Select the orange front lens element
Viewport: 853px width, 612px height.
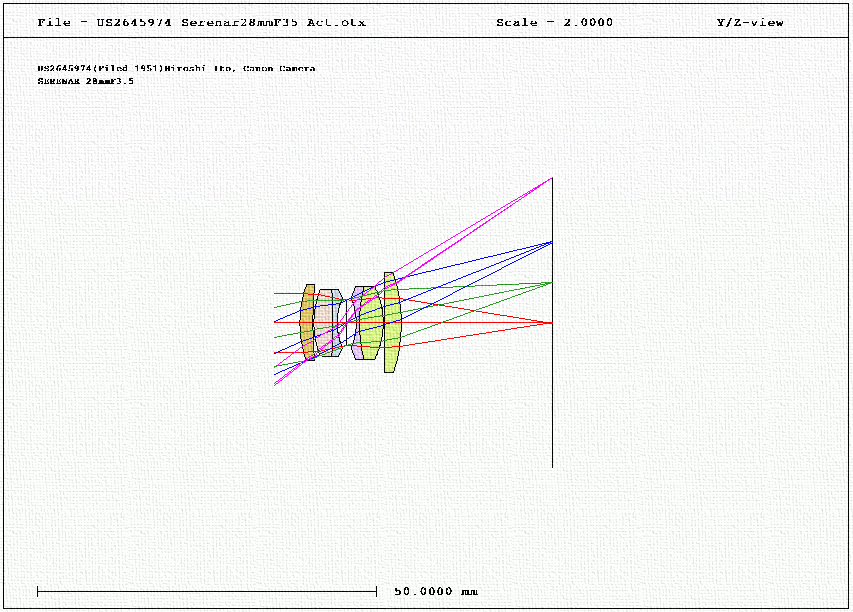point(307,322)
